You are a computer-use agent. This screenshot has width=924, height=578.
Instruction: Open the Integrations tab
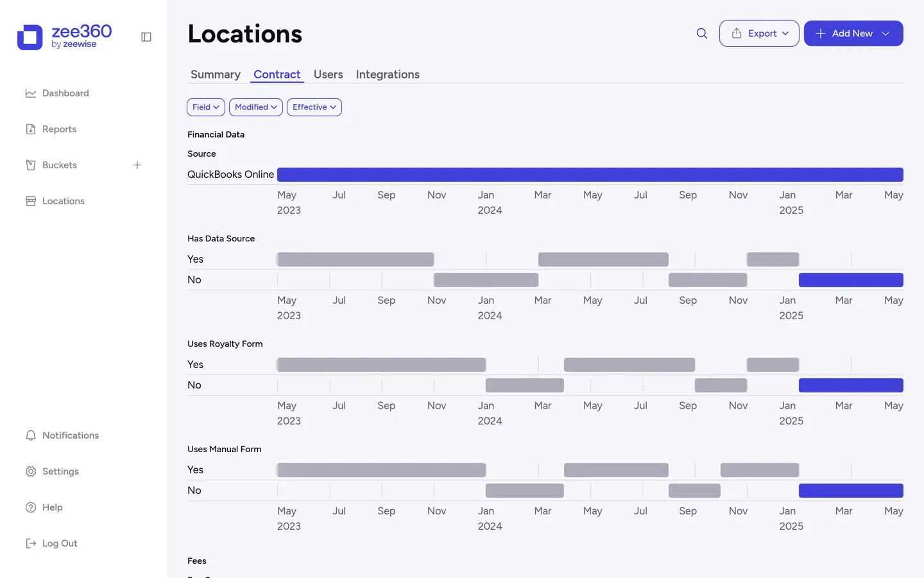(x=388, y=74)
